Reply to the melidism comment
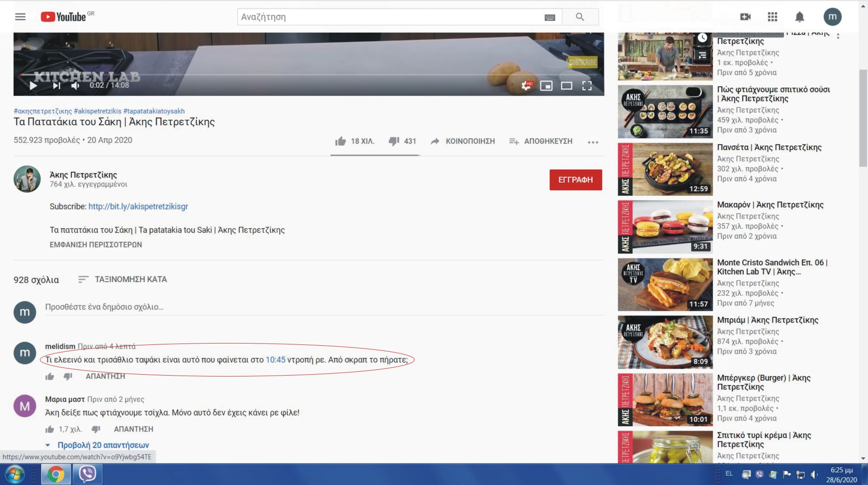 pos(105,376)
